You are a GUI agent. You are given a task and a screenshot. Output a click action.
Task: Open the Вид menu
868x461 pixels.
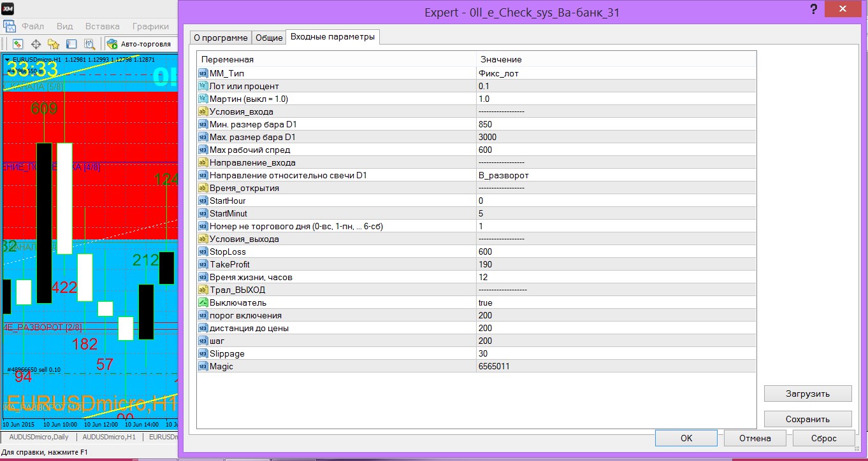(64, 26)
